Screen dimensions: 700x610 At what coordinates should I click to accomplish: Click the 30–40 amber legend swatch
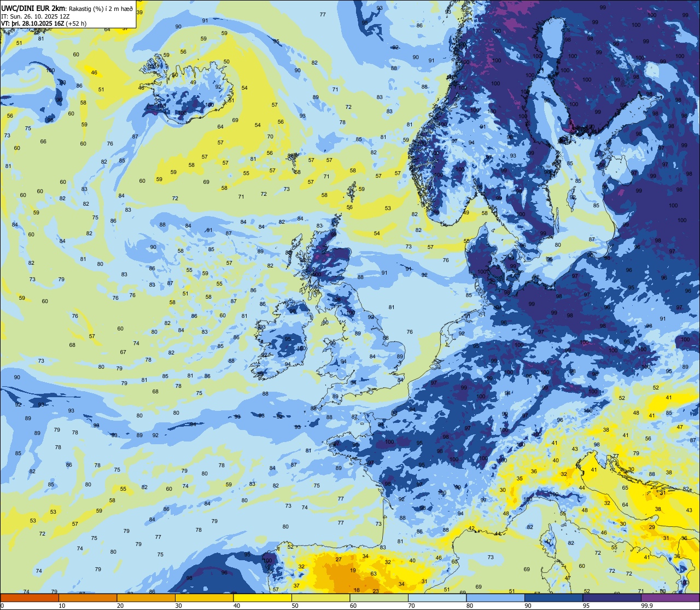click(205, 597)
